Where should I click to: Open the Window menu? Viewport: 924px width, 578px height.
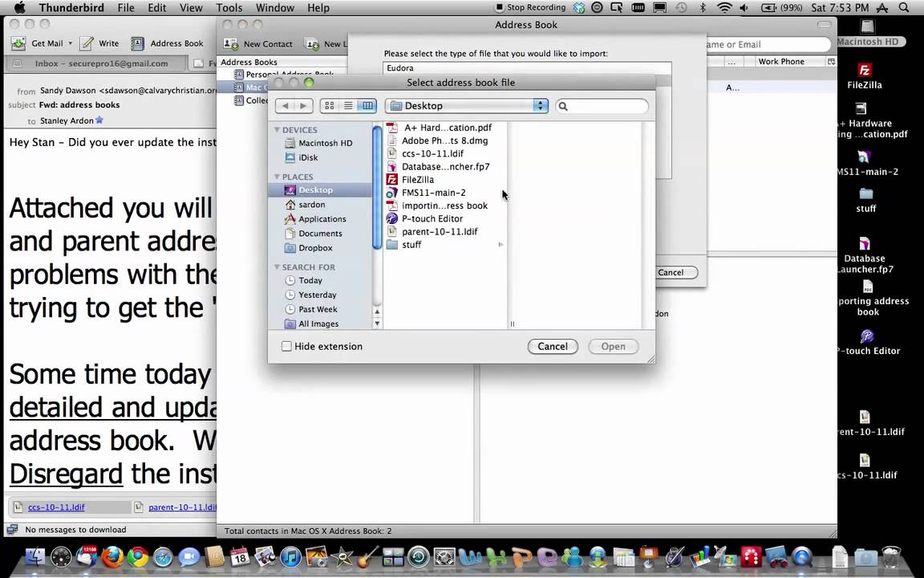(275, 8)
